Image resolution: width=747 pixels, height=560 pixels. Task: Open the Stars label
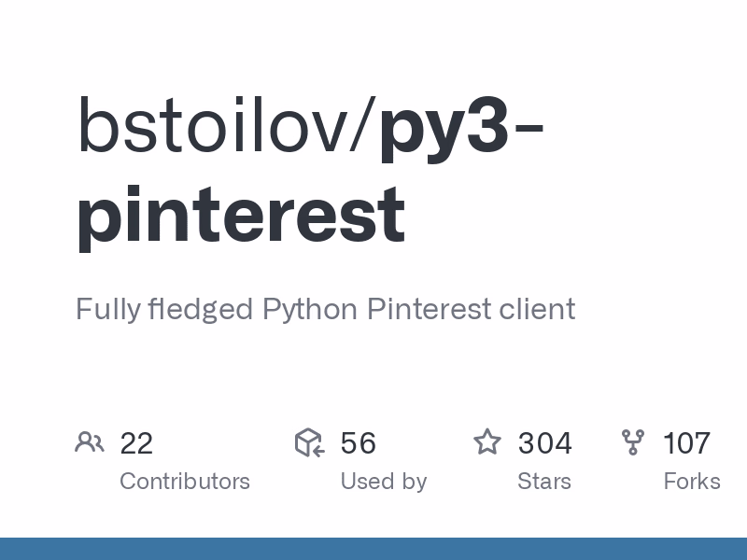point(544,482)
